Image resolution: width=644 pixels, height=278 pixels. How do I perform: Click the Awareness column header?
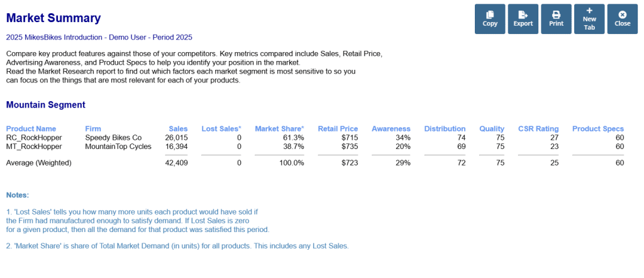point(391,129)
